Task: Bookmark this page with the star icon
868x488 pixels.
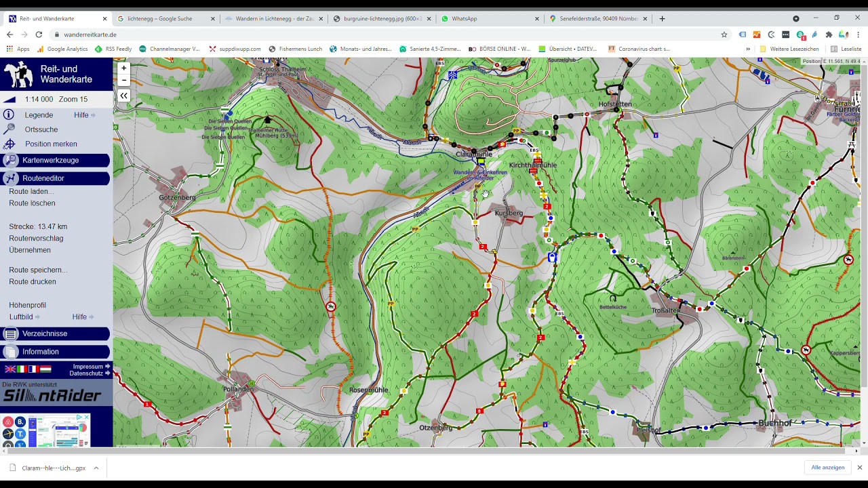Action: (x=724, y=35)
